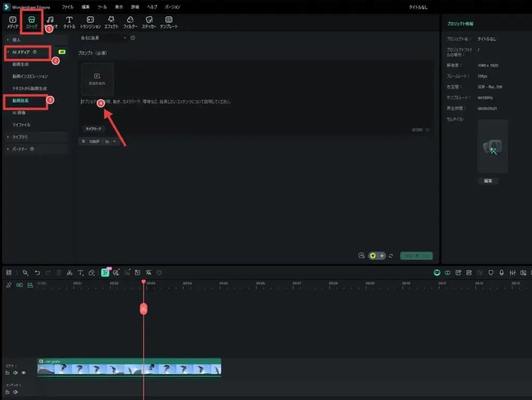Screen dimensions: 532x400
Task: Open the 後ろに延長 dropdown
Action: [103, 38]
